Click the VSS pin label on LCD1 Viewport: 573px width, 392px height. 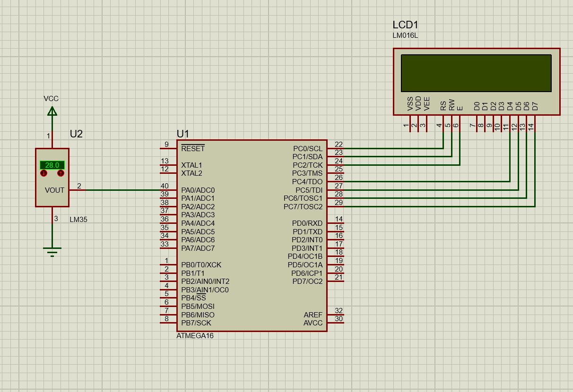tap(410, 104)
